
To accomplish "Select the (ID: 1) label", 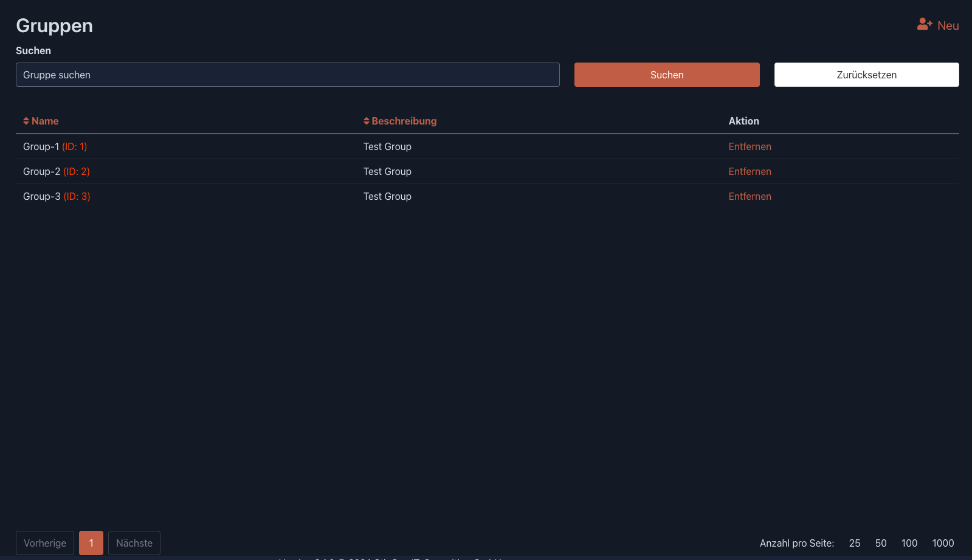I will pyautogui.click(x=75, y=146).
